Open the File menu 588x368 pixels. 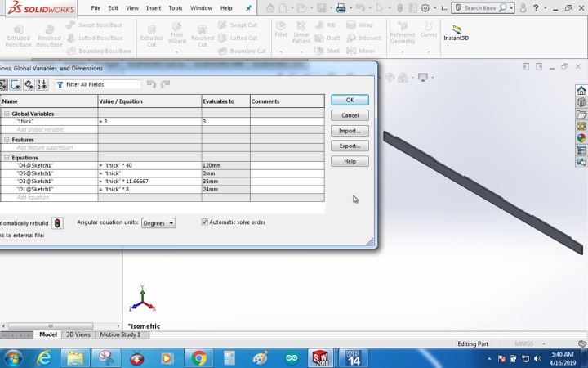click(x=96, y=8)
